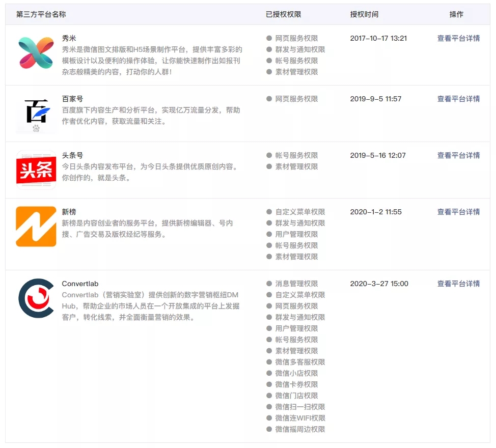Select the Convertlab platform name text

[80, 284]
